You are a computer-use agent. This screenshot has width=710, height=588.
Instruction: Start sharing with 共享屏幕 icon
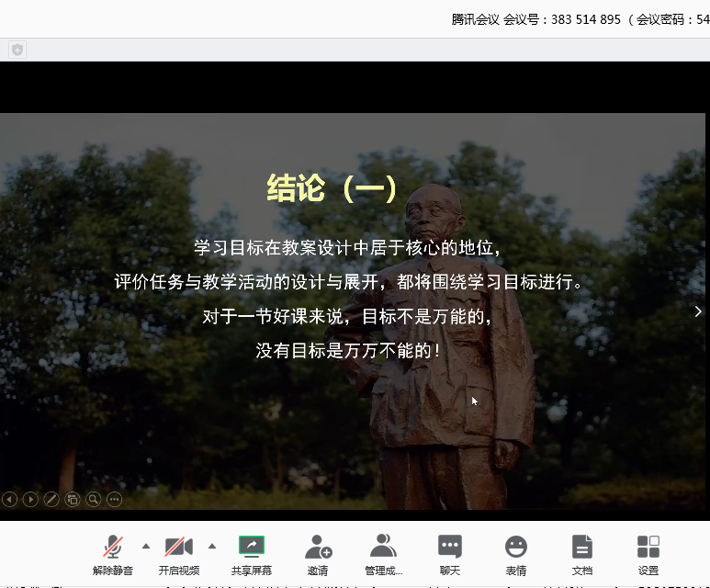[252, 546]
